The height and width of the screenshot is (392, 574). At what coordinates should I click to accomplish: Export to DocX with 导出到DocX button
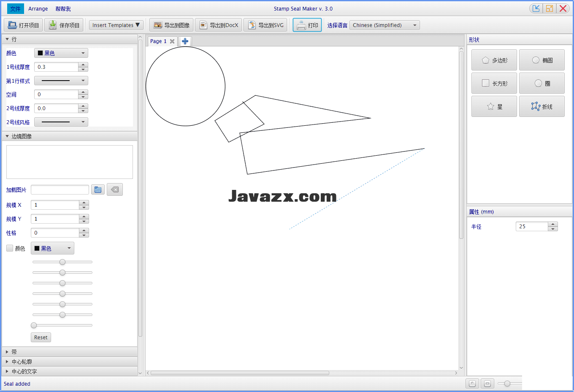219,25
